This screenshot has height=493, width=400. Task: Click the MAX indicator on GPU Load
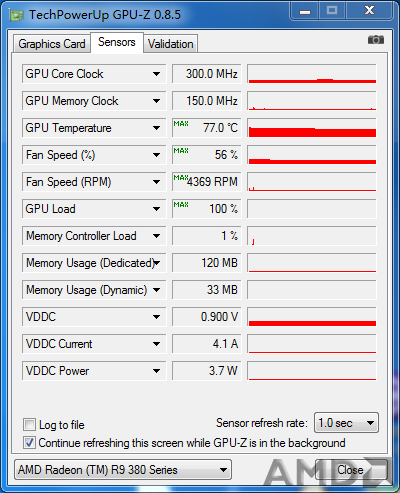point(181,204)
